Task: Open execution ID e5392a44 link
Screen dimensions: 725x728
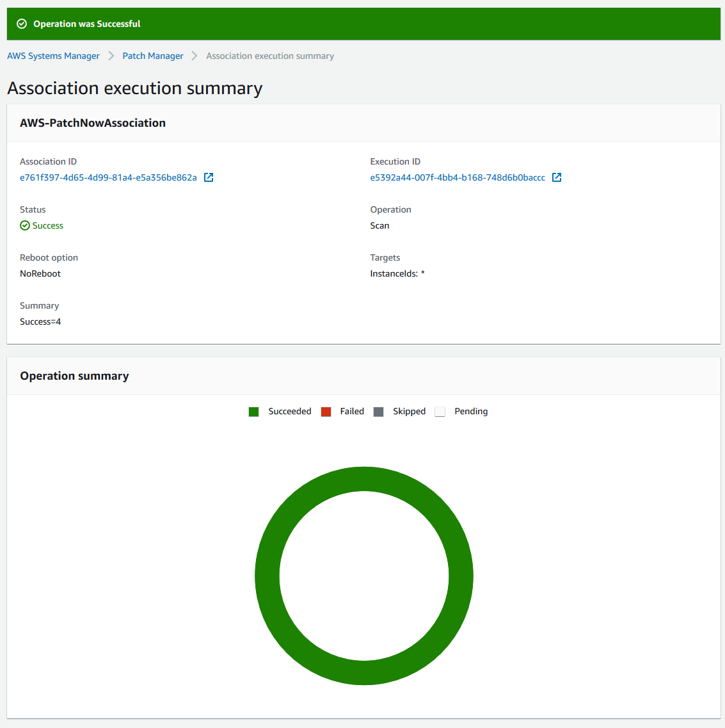Action: coord(458,177)
